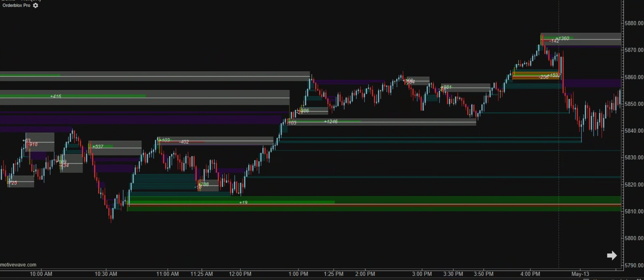Click the white scroll-to-latest arrow
The height and width of the screenshot is (280, 644).
612,256
